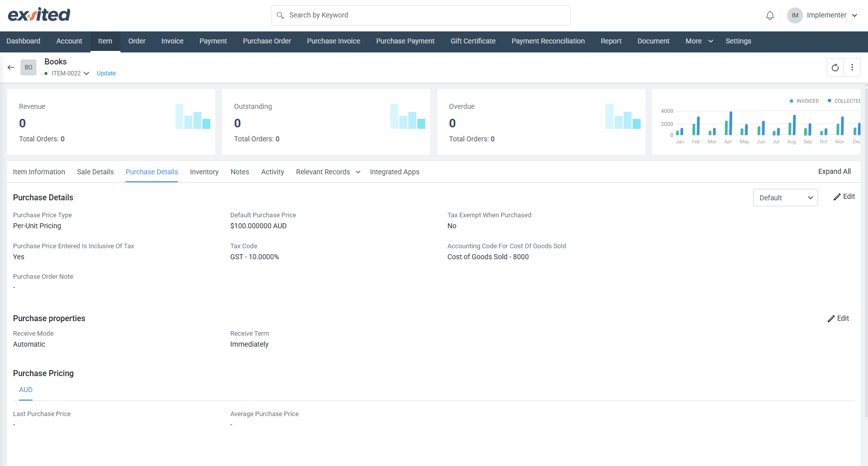
Task: Click the $100.000000 AUD price value
Action: pyautogui.click(x=258, y=226)
